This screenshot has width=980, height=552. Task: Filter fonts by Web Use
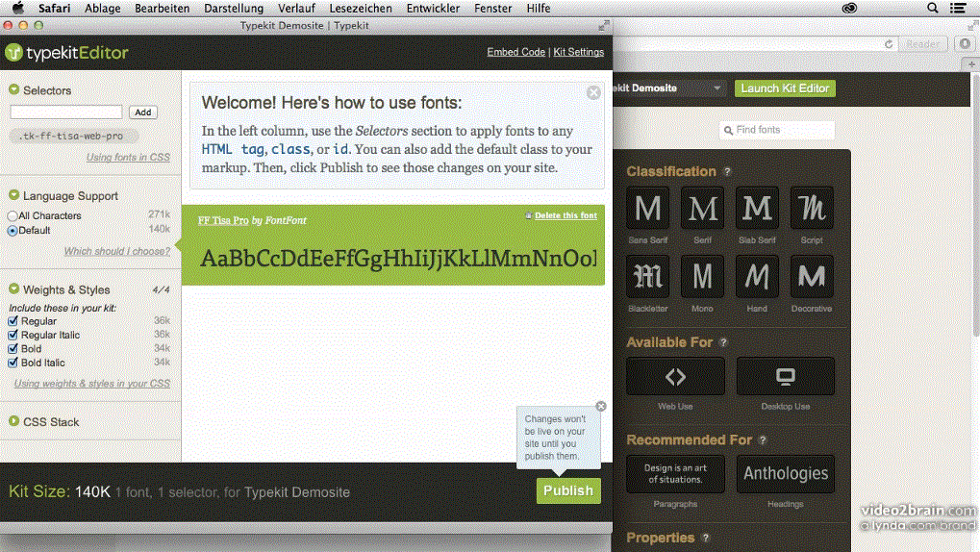click(676, 376)
